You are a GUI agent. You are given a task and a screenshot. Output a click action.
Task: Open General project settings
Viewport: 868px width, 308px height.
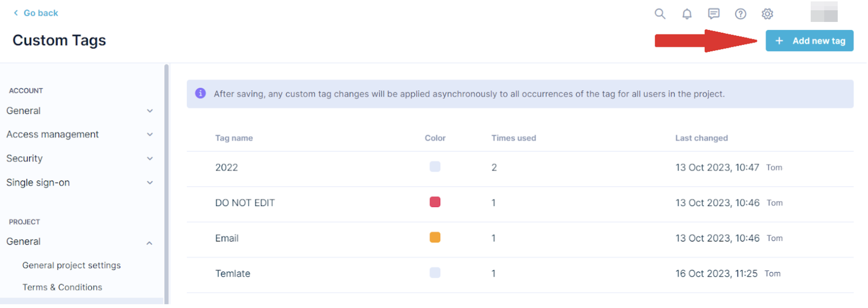pos(71,265)
